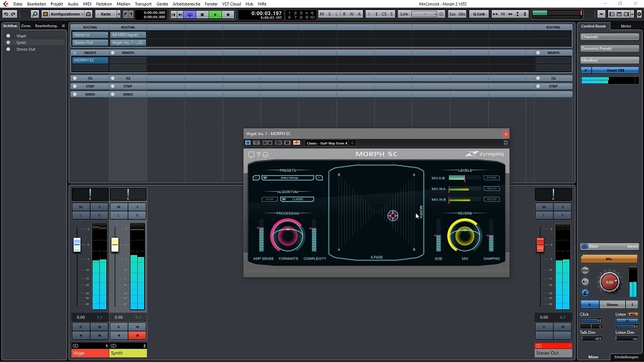The width and height of the screenshot is (644, 362).
Task: Click the Sus button in toolbar
Action: (x=452, y=14)
